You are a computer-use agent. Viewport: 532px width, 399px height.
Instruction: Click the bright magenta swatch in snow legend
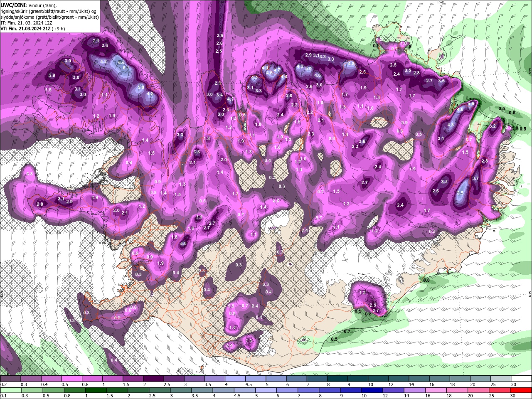coord(71,379)
